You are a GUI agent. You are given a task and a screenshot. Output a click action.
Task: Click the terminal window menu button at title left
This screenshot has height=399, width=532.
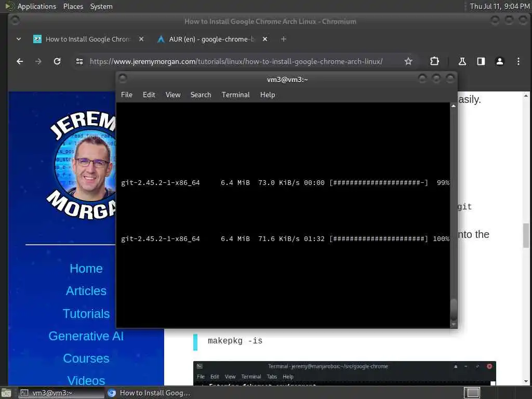123,78
